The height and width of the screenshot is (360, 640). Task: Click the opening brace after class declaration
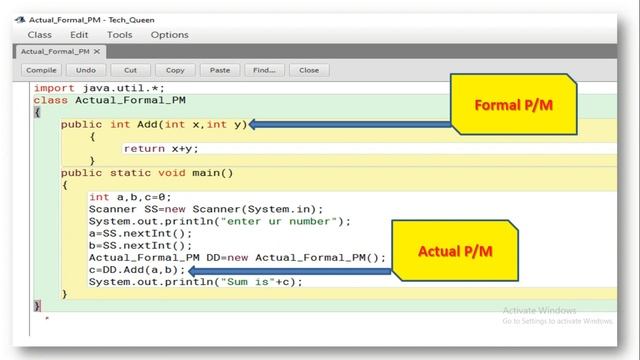point(37,112)
